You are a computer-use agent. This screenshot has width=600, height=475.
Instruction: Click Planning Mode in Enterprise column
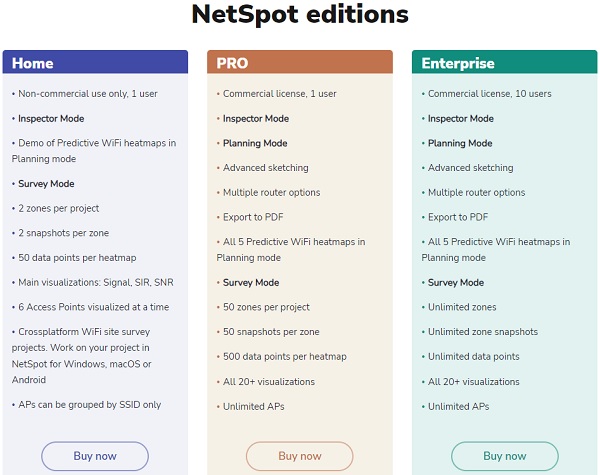pyautogui.click(x=460, y=143)
